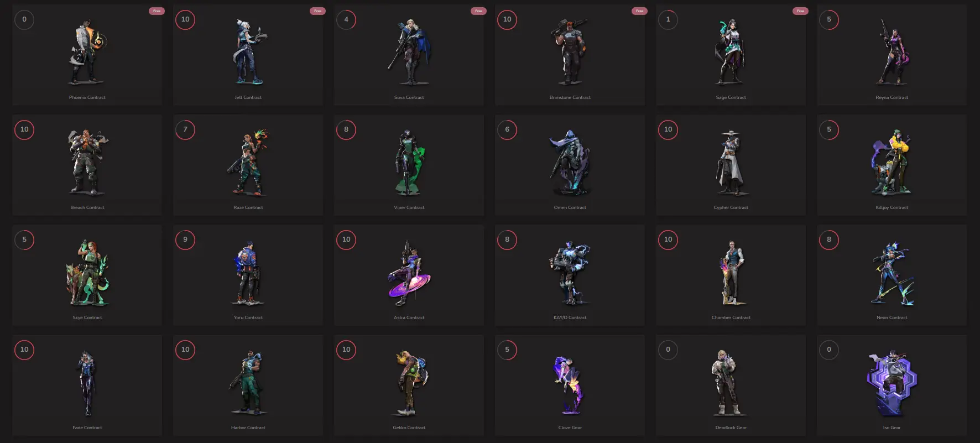
Task: Open the Brimstone Contract label
Action: pos(570,97)
